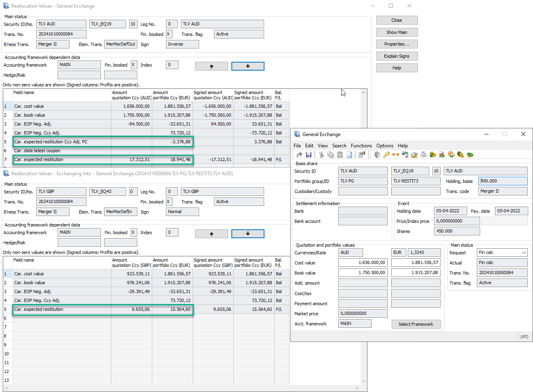Open the View menu in General Exchange
This screenshot has height=392, width=533.
point(323,146)
